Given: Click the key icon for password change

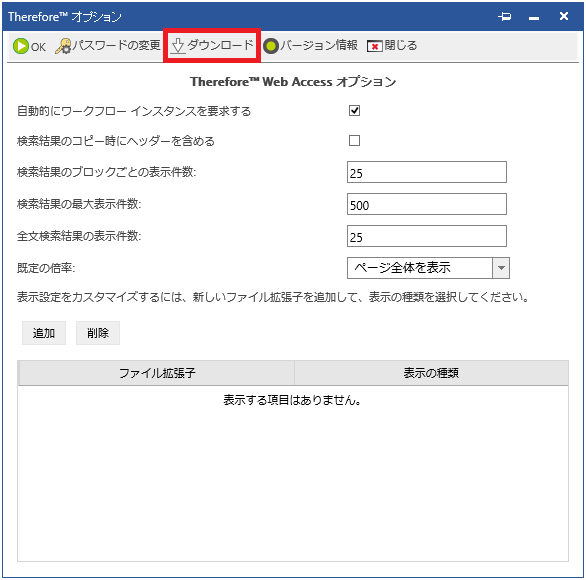Looking at the screenshot, I should coord(63,46).
